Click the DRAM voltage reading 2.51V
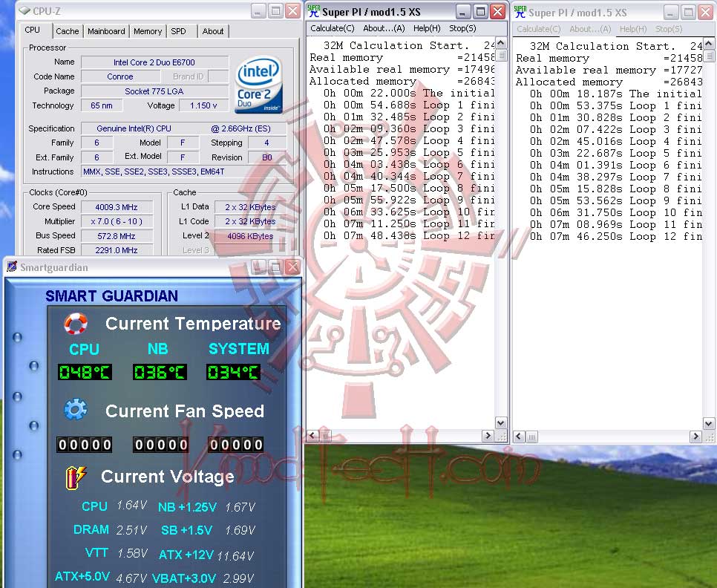Image resolution: width=717 pixels, height=588 pixels. 131,530
